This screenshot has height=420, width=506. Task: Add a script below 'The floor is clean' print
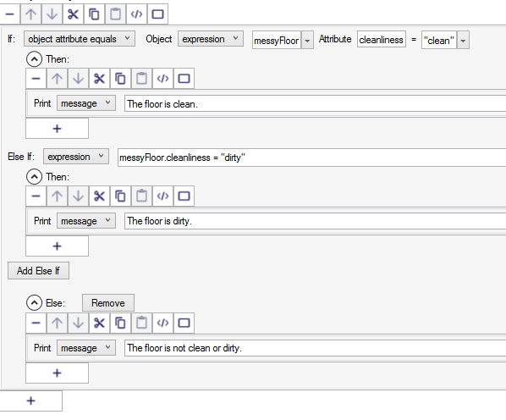click(58, 129)
